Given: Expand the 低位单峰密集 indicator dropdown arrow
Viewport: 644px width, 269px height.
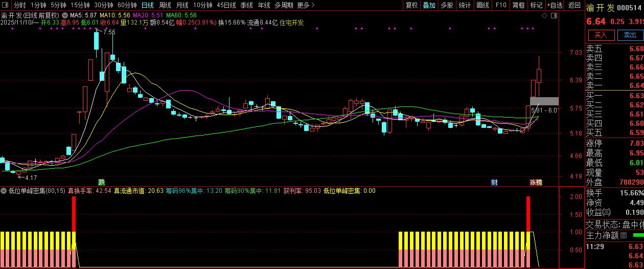Looking at the screenshot, I should [x=4, y=191].
